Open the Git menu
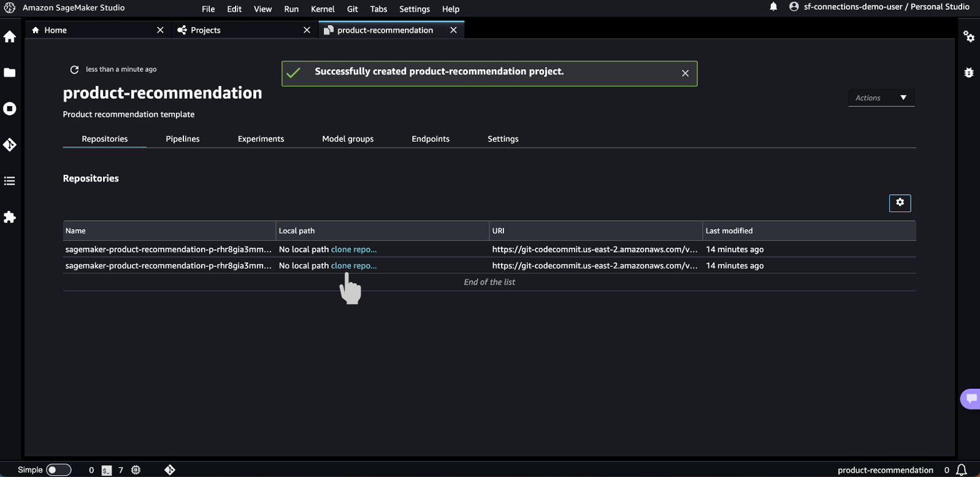 click(352, 9)
